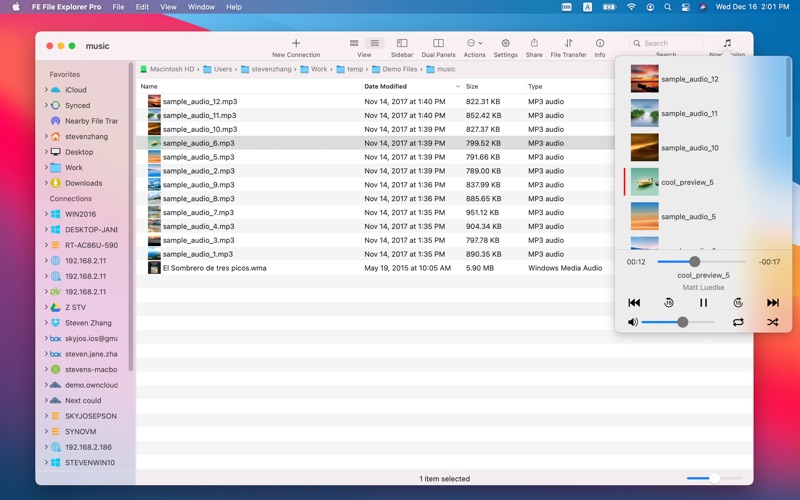
Task: Open the New Connection toolbar button
Action: [296, 44]
